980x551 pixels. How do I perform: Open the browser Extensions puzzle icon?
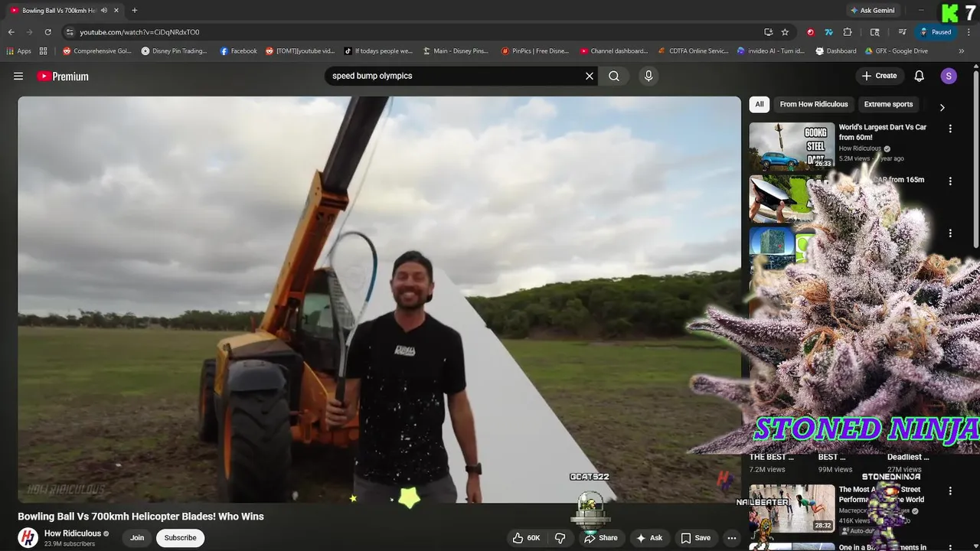[x=848, y=32]
